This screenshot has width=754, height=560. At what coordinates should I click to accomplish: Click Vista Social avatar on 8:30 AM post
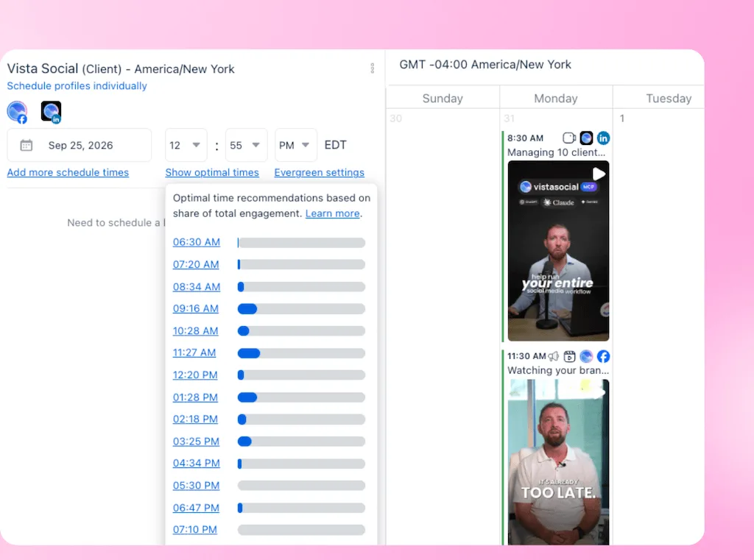pos(586,138)
